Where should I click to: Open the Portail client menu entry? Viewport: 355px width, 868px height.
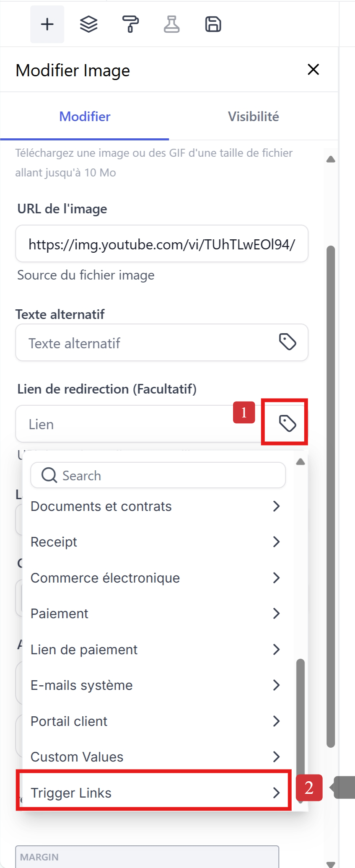(x=155, y=721)
